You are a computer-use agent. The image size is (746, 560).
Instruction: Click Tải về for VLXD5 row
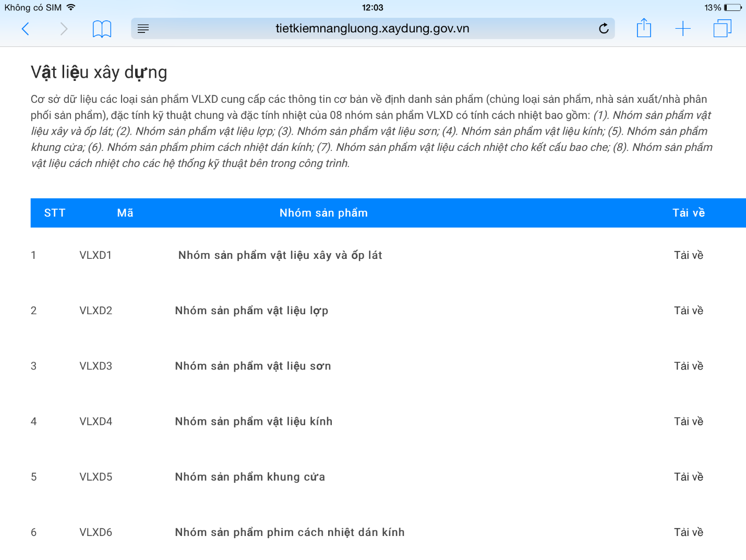point(688,476)
